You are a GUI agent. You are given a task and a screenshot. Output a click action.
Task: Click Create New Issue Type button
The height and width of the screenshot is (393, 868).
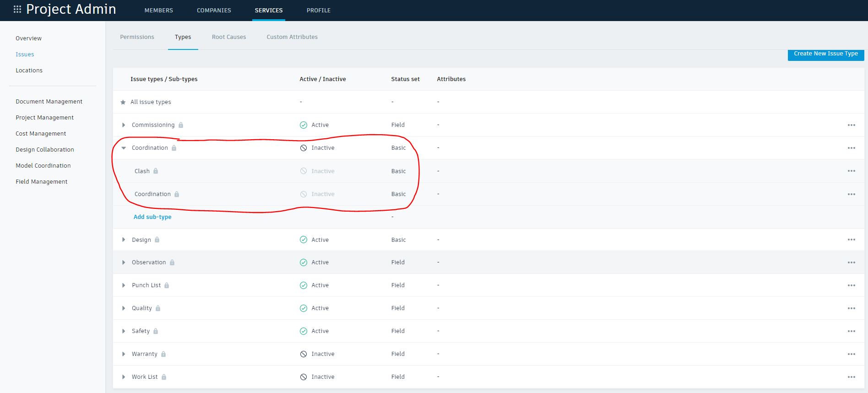[x=826, y=54]
